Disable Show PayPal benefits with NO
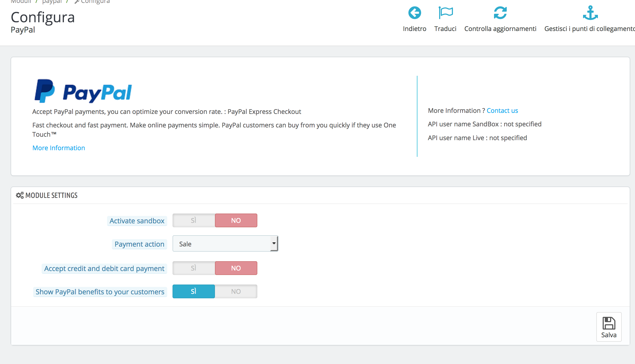635x364 pixels. pyautogui.click(x=236, y=291)
